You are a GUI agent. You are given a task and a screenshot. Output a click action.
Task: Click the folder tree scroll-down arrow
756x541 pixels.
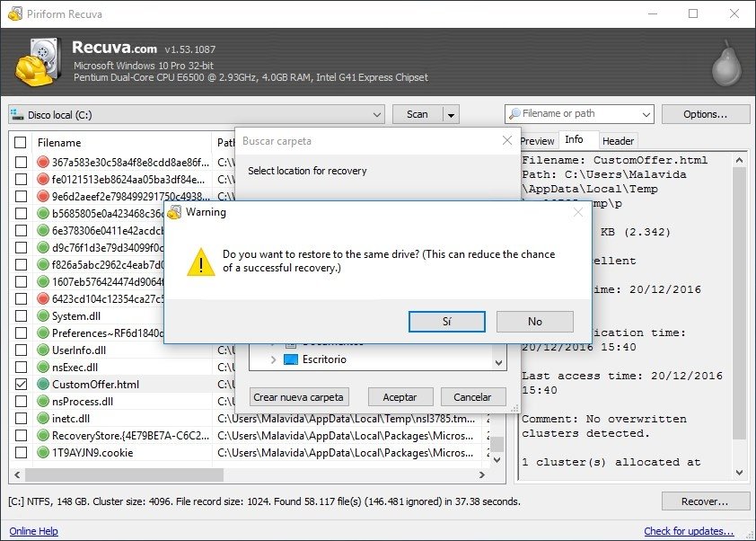[x=499, y=362]
